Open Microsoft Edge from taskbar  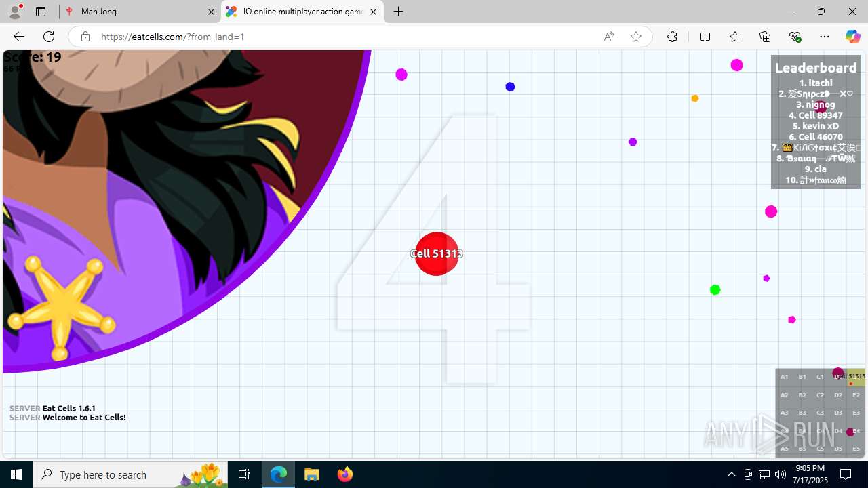[279, 474]
